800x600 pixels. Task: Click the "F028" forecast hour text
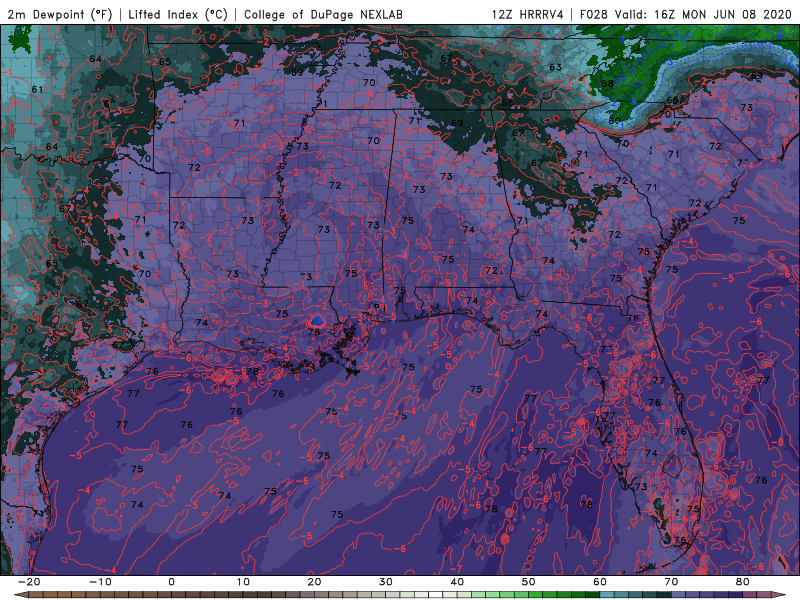pyautogui.click(x=593, y=14)
